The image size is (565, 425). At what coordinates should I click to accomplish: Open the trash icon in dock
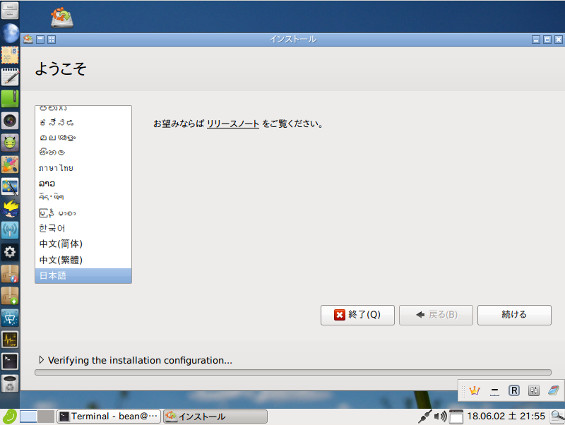(x=10, y=384)
